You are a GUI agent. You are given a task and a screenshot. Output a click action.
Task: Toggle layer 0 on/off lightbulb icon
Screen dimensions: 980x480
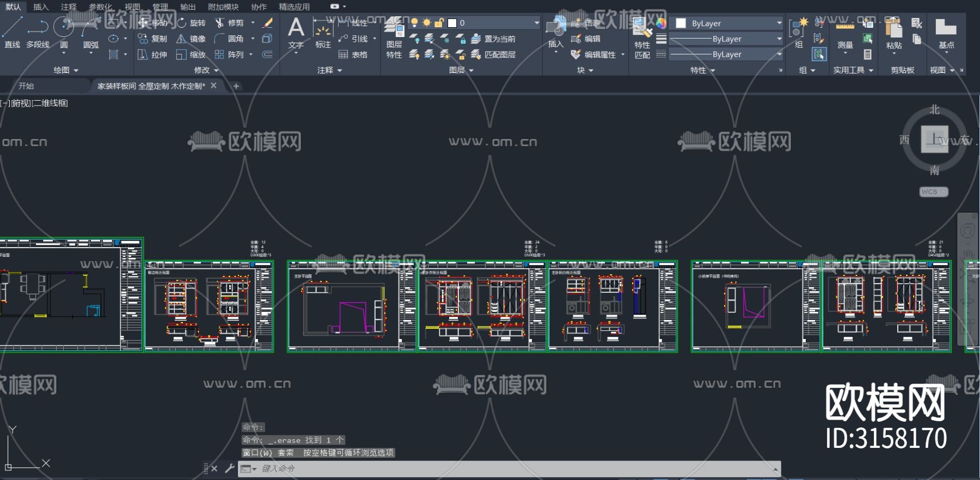tap(414, 23)
